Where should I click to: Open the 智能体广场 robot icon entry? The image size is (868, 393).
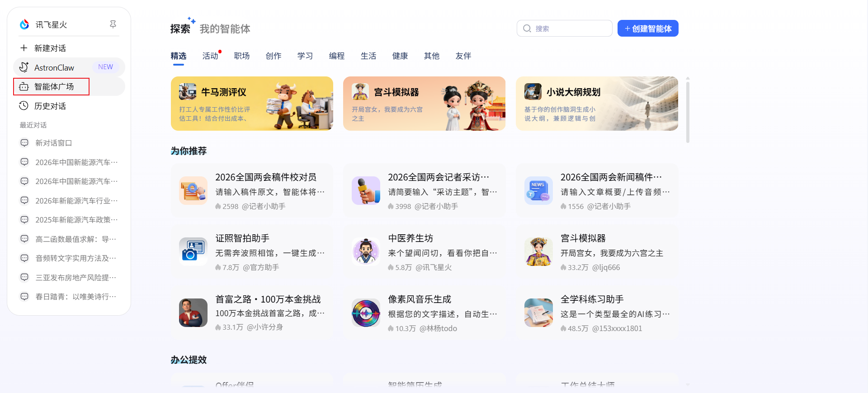(24, 86)
